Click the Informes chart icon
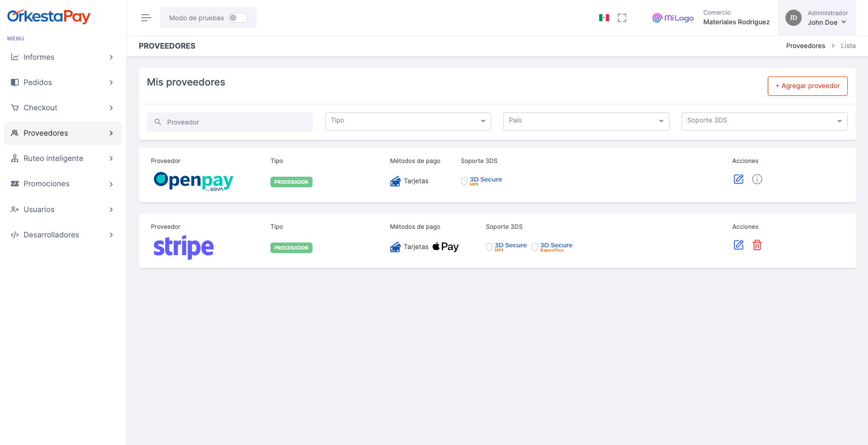 tap(15, 57)
